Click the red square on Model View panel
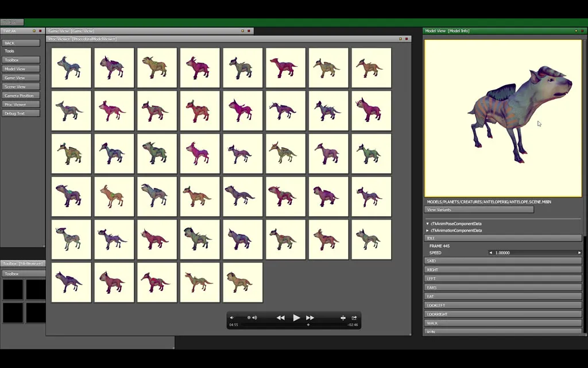588x368 pixels. [x=583, y=30]
